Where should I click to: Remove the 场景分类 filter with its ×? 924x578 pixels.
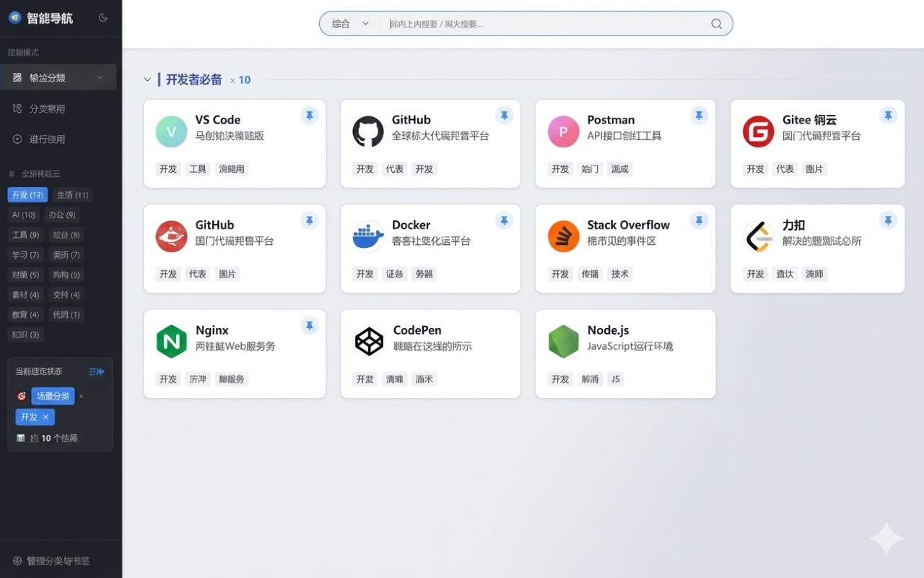pos(81,396)
